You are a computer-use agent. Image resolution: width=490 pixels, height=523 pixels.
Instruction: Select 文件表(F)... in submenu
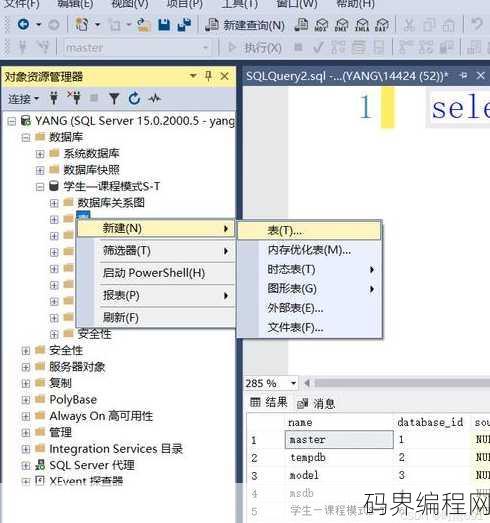click(309, 328)
